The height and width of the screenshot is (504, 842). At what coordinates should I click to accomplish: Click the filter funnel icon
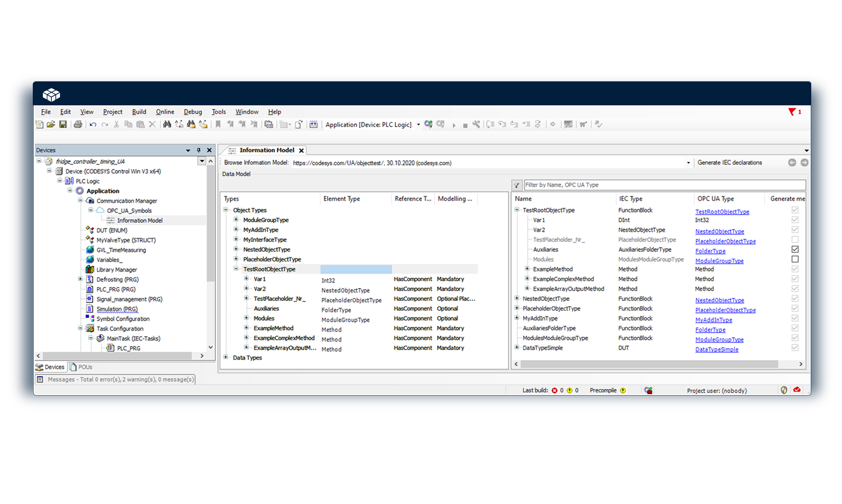click(517, 185)
